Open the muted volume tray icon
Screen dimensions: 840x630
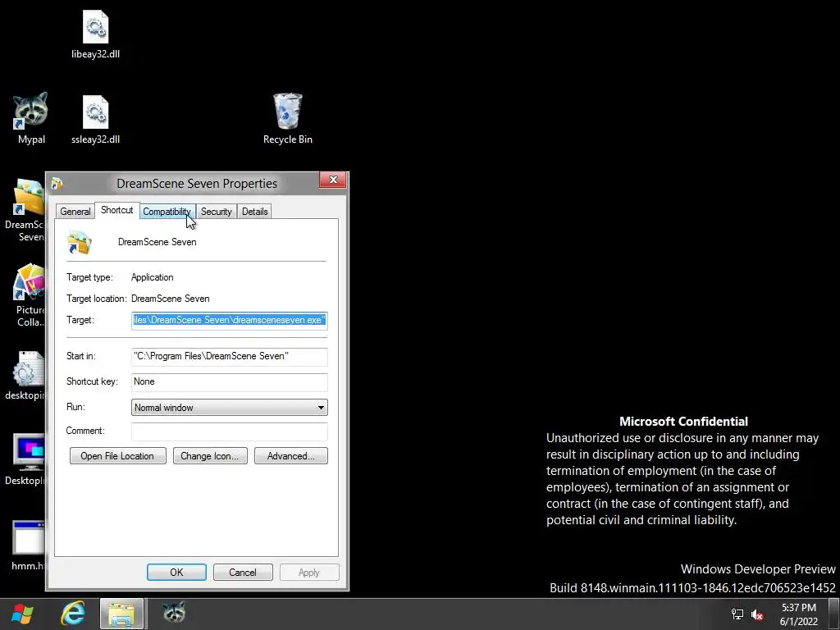(x=757, y=614)
